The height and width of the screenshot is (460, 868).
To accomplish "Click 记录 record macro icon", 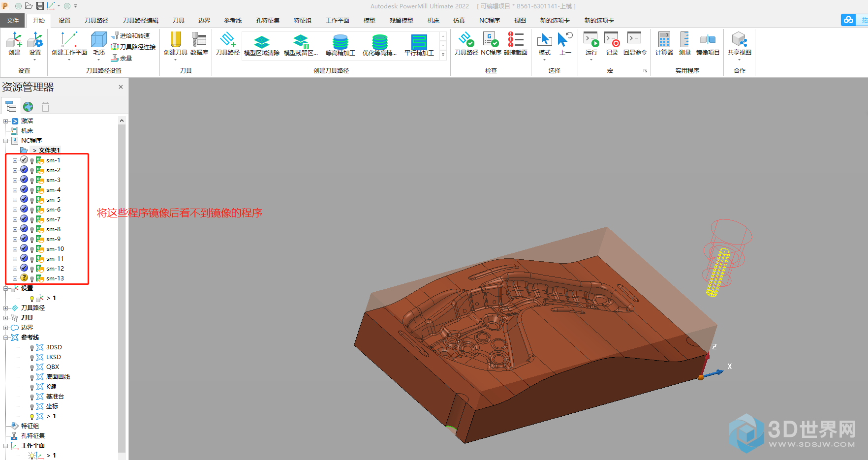I will pyautogui.click(x=612, y=44).
